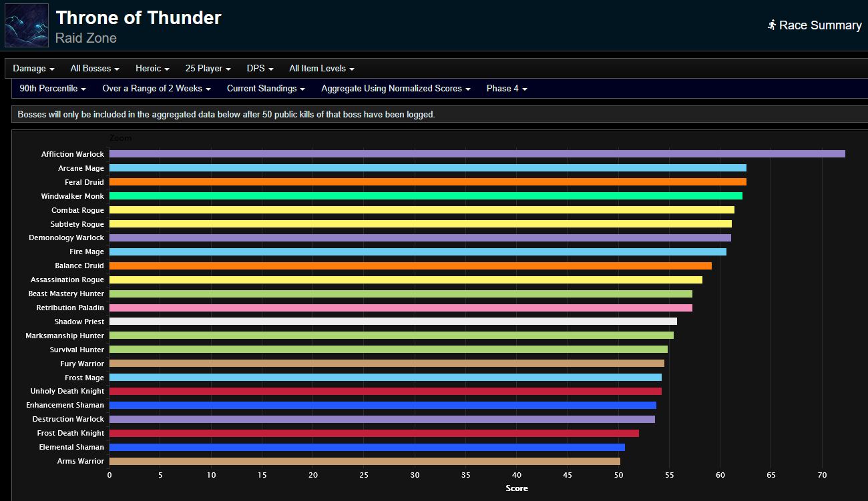Expand the All Item Levels dropdown
The width and height of the screenshot is (868, 501).
(x=322, y=68)
